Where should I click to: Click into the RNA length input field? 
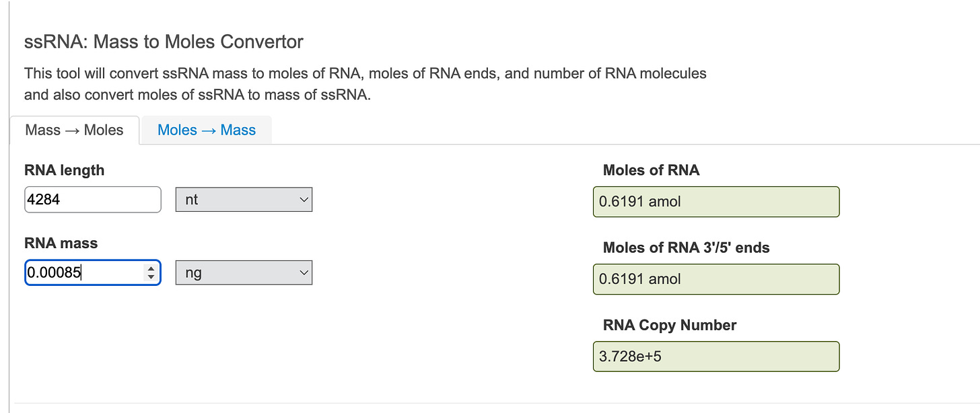tap(92, 200)
